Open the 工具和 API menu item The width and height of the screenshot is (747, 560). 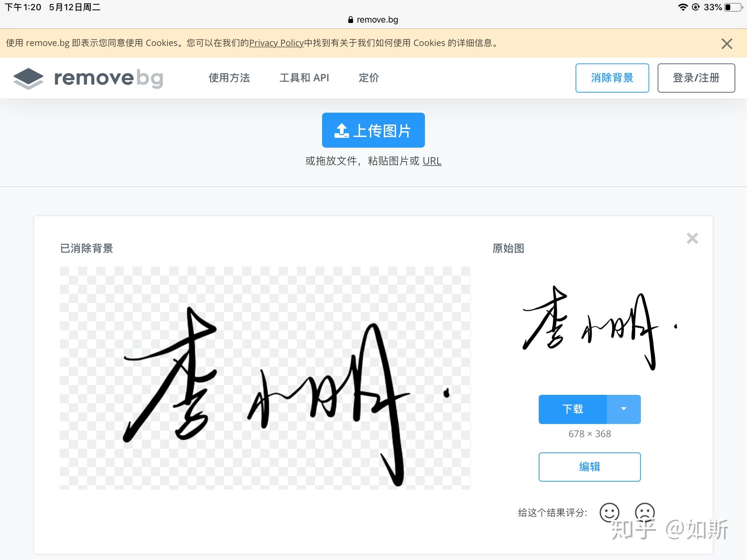pos(304,78)
